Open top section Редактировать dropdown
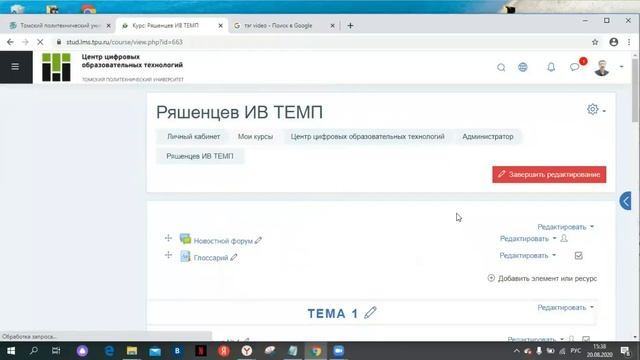The image size is (640, 360). [566, 227]
